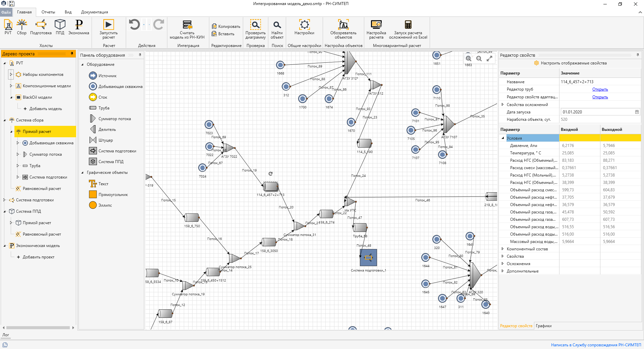Pin the Редактор свойств panel

(638, 55)
